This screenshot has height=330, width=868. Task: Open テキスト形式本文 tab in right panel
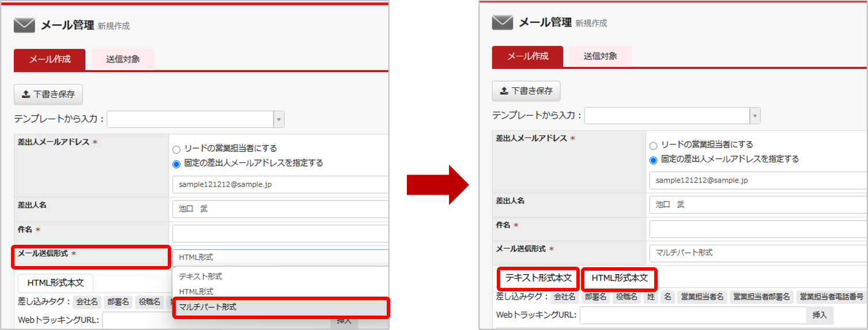538,278
